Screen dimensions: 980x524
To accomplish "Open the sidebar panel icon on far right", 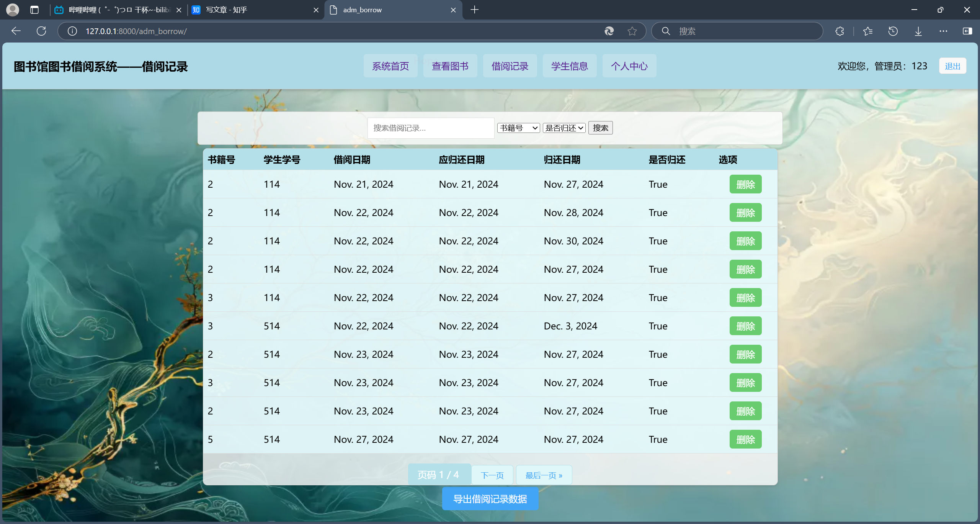I will tap(967, 31).
